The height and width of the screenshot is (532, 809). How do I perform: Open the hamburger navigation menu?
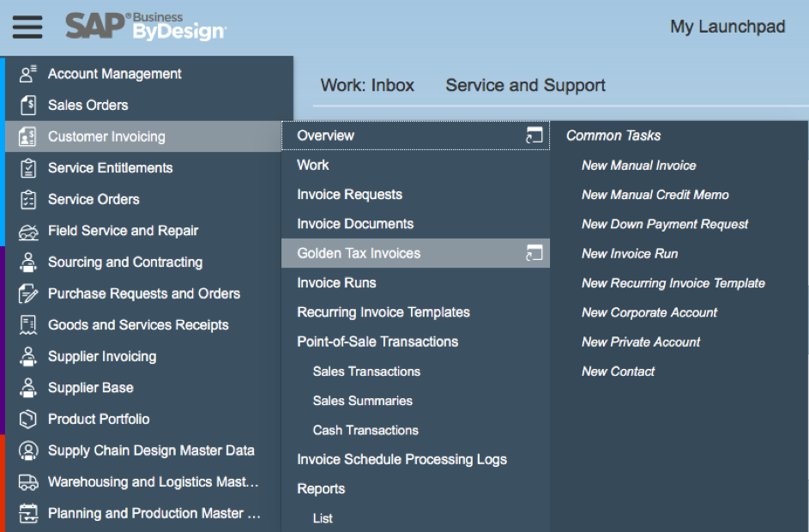pos(27,27)
